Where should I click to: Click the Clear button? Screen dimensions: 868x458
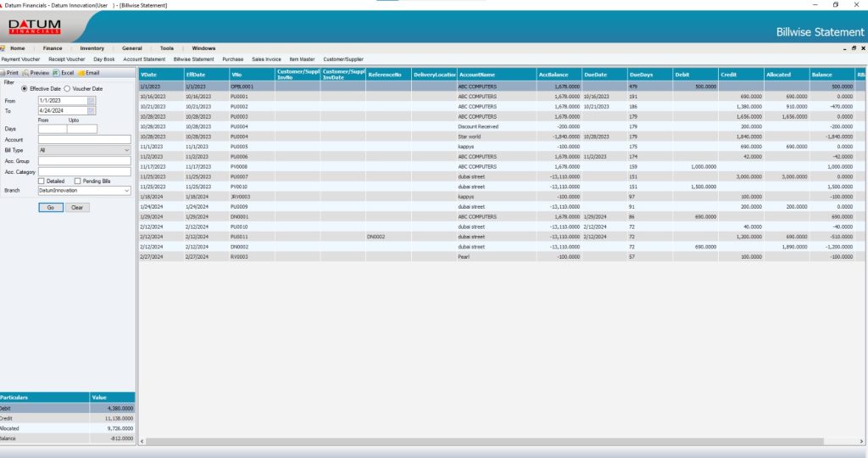75,207
